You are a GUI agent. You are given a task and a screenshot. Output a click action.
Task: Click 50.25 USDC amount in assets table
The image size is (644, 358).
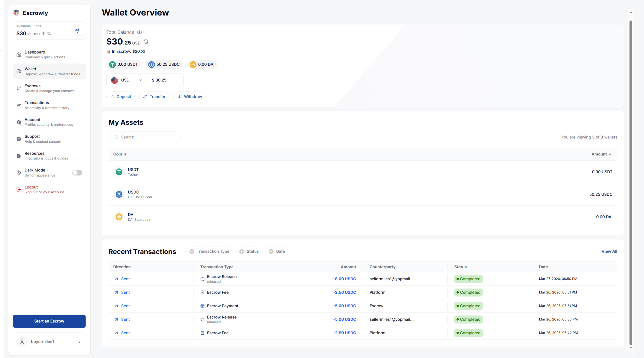pyautogui.click(x=601, y=194)
